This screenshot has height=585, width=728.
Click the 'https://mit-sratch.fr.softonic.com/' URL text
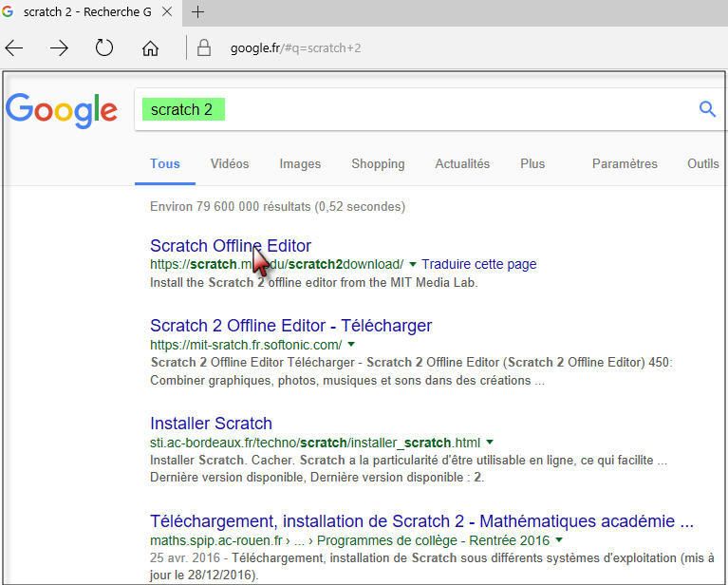click(246, 345)
